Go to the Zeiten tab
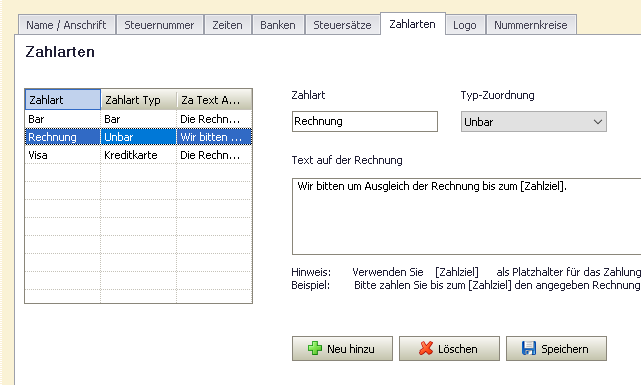641x385 pixels. coord(227,25)
